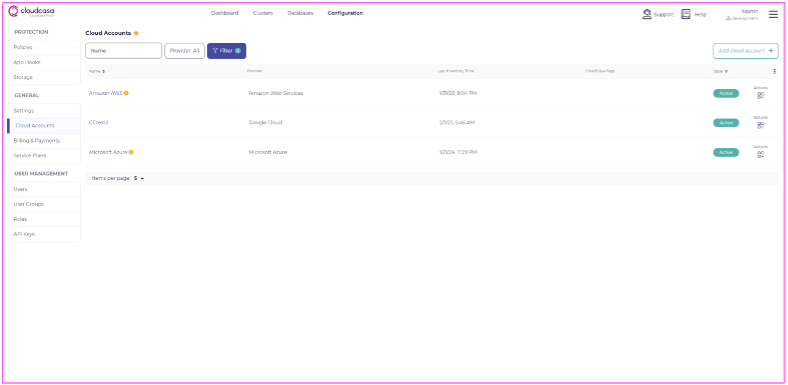Open table column options three-dot menu

click(774, 71)
